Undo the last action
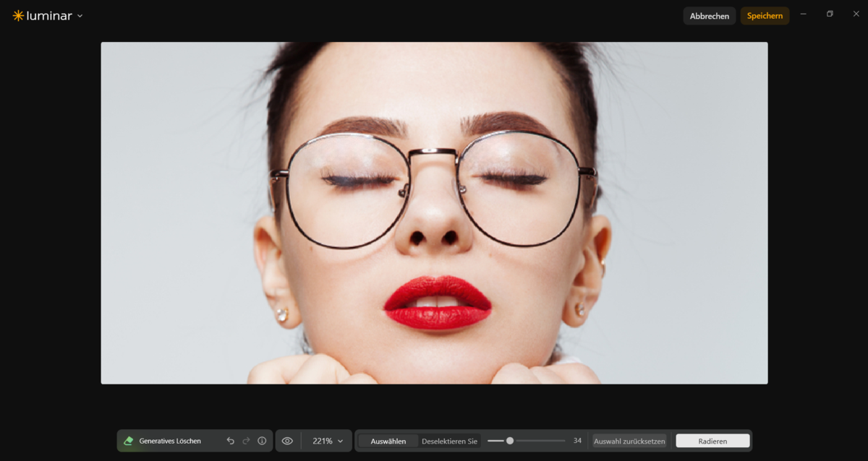Viewport: 868px width, 461px height. 231,441
